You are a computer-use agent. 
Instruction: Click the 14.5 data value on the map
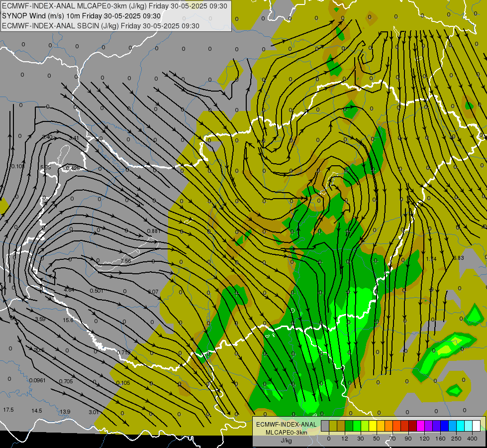[x=37, y=411]
